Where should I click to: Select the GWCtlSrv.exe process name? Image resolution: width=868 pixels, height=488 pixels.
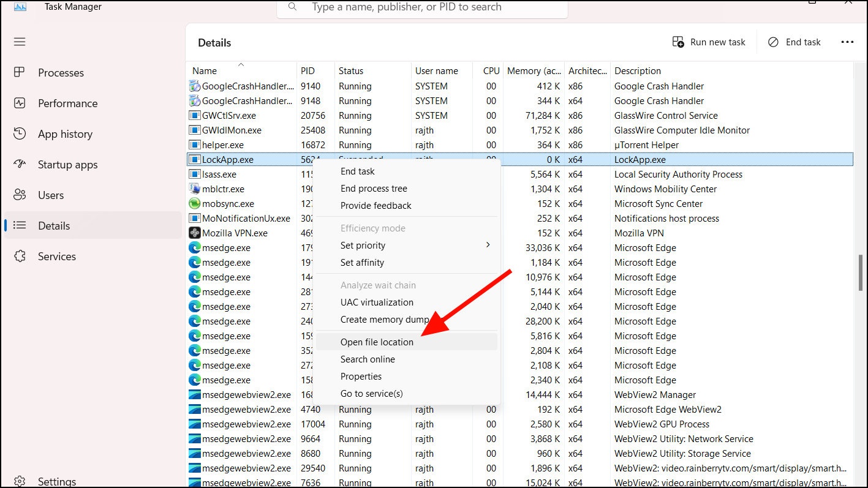(229, 116)
